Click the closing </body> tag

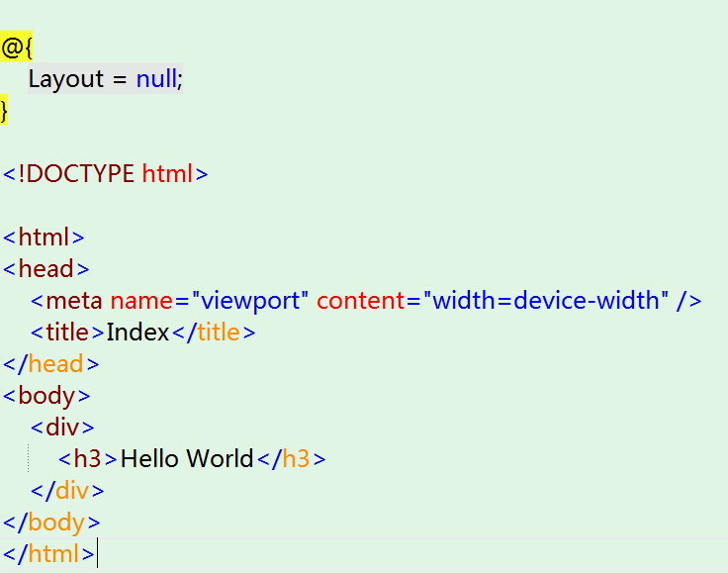(51, 523)
